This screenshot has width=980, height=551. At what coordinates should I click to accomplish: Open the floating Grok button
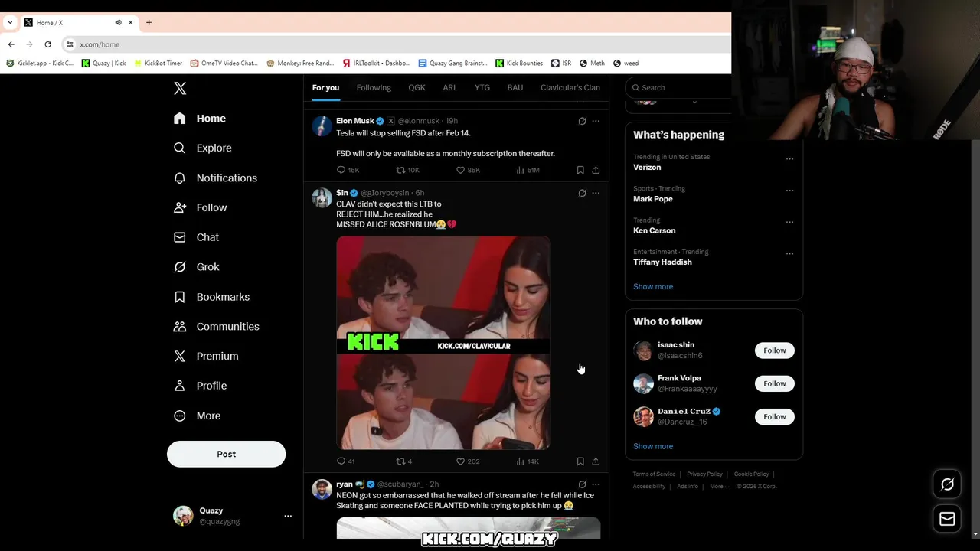point(947,484)
